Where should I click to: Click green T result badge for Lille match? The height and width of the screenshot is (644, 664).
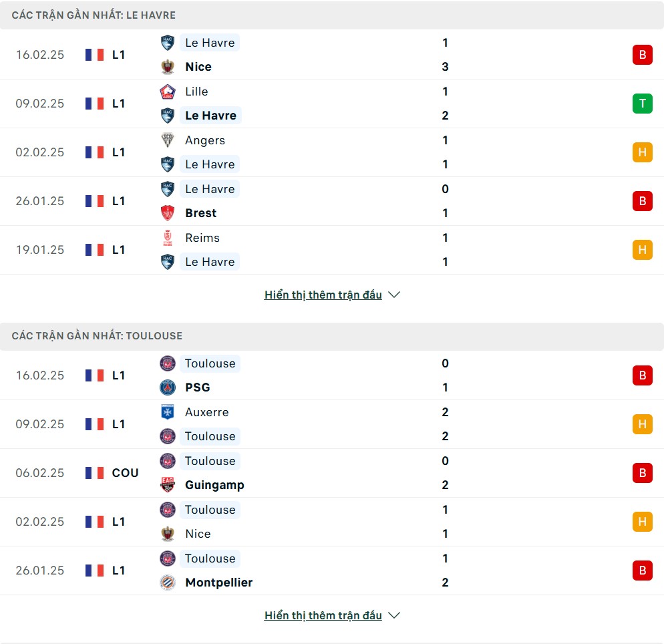point(642,104)
